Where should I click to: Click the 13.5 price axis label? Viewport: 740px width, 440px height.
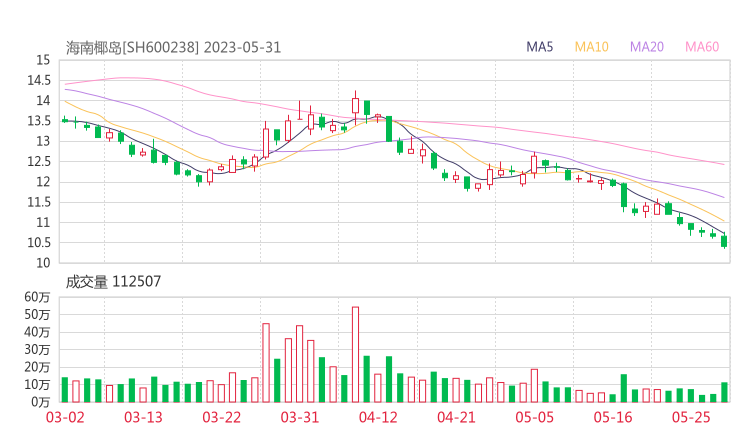(39, 121)
